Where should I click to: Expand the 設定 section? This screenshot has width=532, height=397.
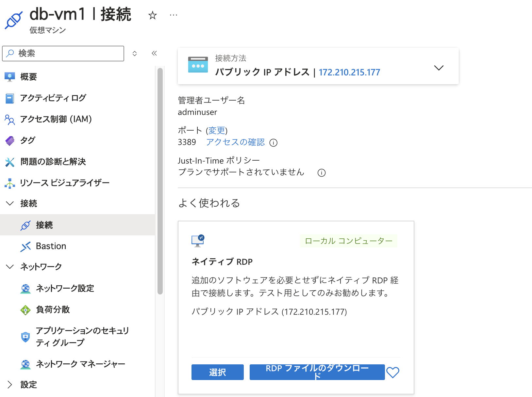(x=9, y=385)
